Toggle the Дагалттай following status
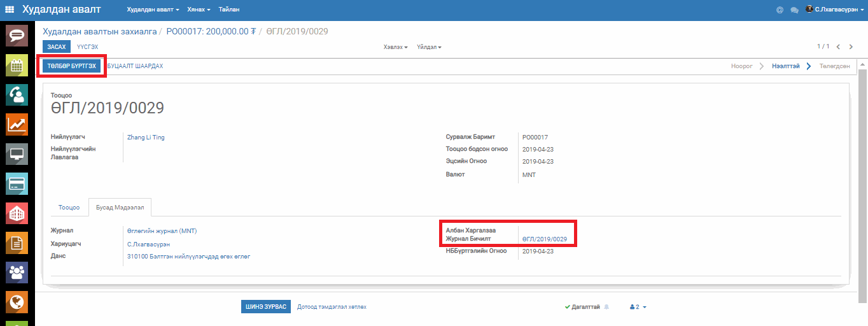Screen dimensions: 868x326 coord(582,307)
